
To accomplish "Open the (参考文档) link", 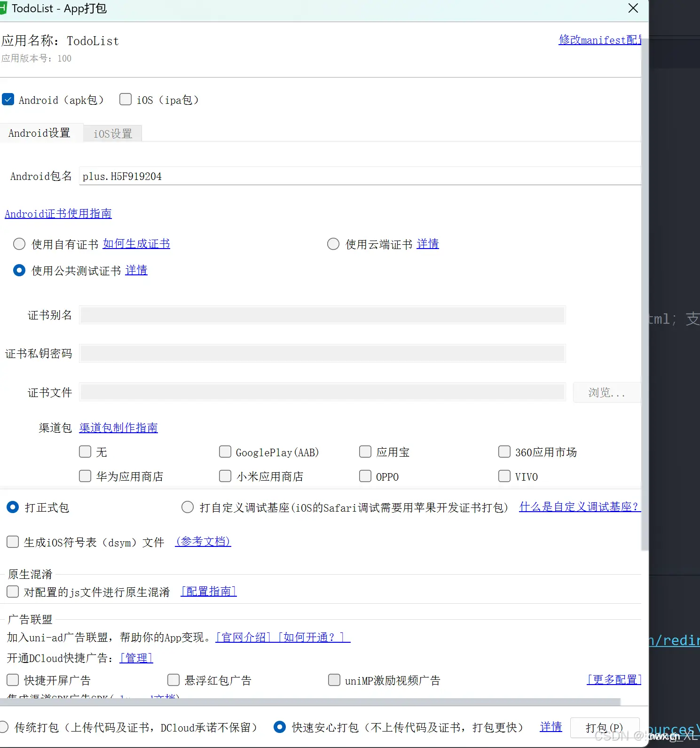I will [x=203, y=541].
